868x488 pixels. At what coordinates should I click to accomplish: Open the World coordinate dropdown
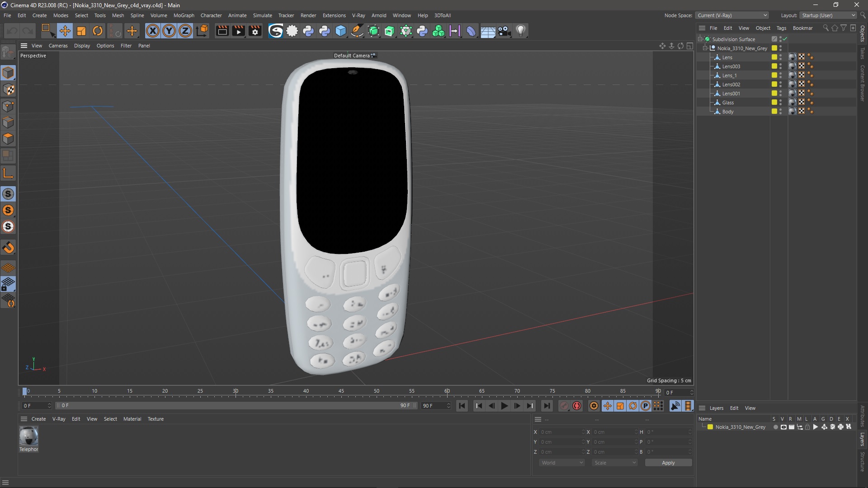pyautogui.click(x=562, y=463)
